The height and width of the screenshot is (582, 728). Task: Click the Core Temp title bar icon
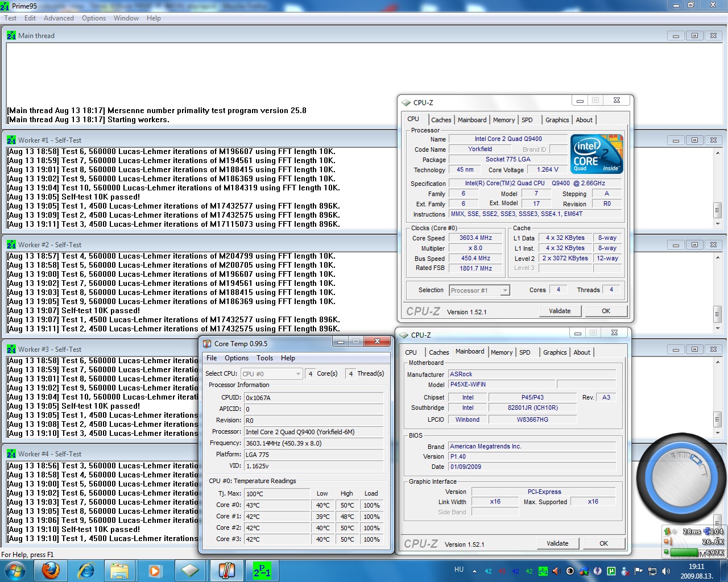coord(207,343)
